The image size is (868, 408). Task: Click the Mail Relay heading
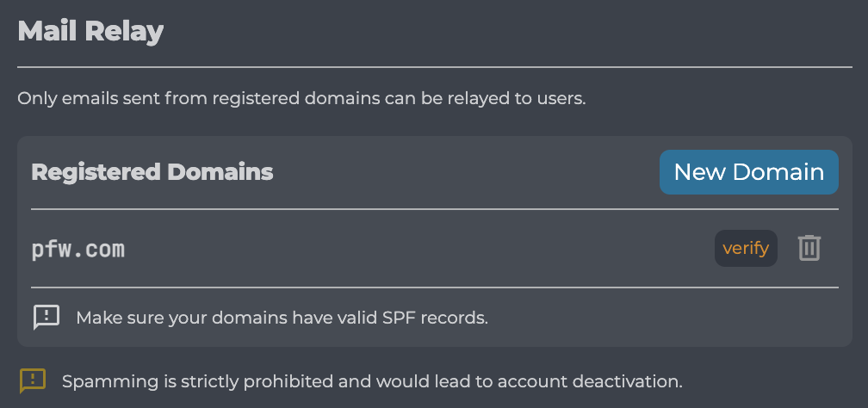pos(90,32)
